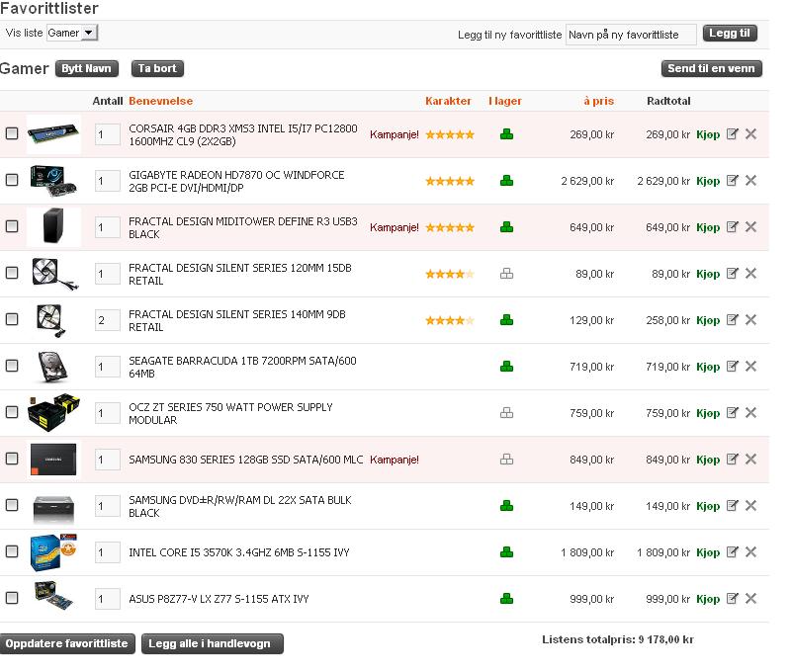Viewport: 792px width, 672px height.
Task: Click five-star rating of Fractal Design Miditower
Action: click(450, 227)
